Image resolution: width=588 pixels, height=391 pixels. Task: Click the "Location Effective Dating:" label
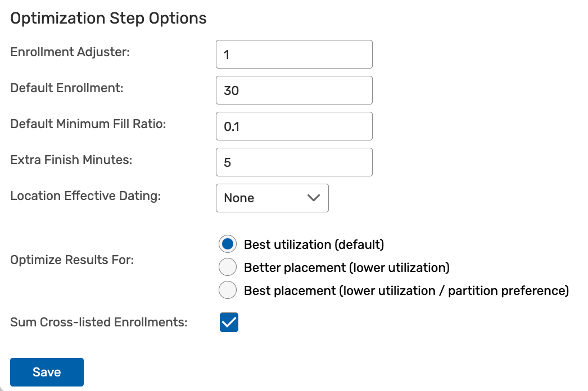[x=85, y=196]
